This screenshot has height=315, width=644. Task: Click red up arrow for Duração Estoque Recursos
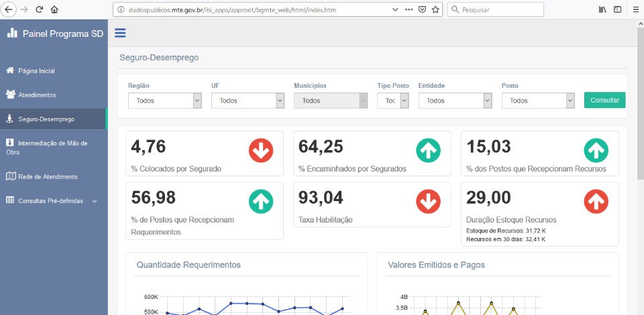click(596, 202)
